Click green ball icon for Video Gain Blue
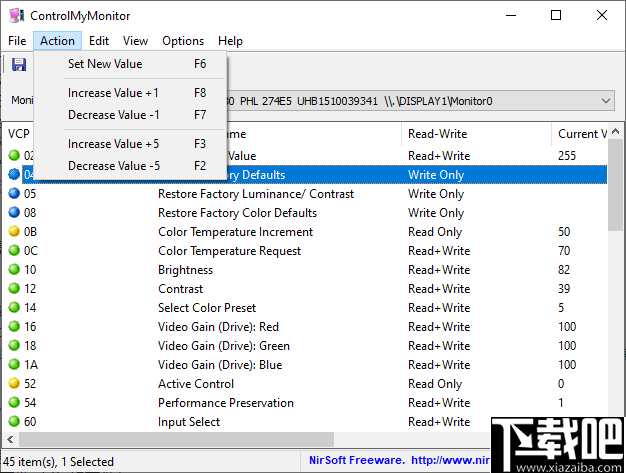This screenshot has height=473, width=626. [x=14, y=364]
